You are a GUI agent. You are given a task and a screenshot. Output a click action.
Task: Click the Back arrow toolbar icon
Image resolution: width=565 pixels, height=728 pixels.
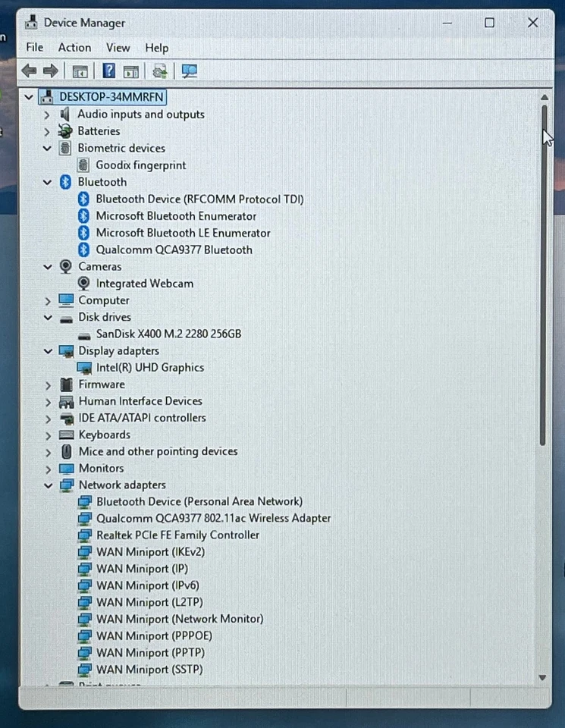tap(30, 71)
